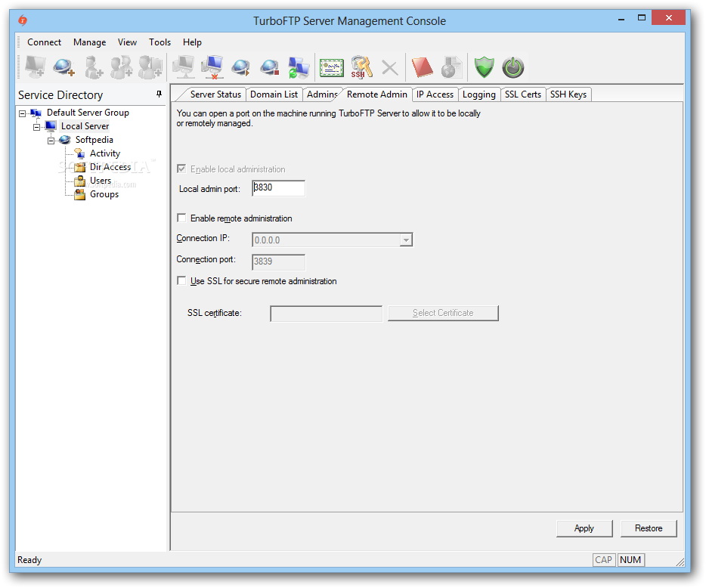Screen dimensions: 706x588
Task: Pin the Service Directory panel
Action: tap(159, 94)
